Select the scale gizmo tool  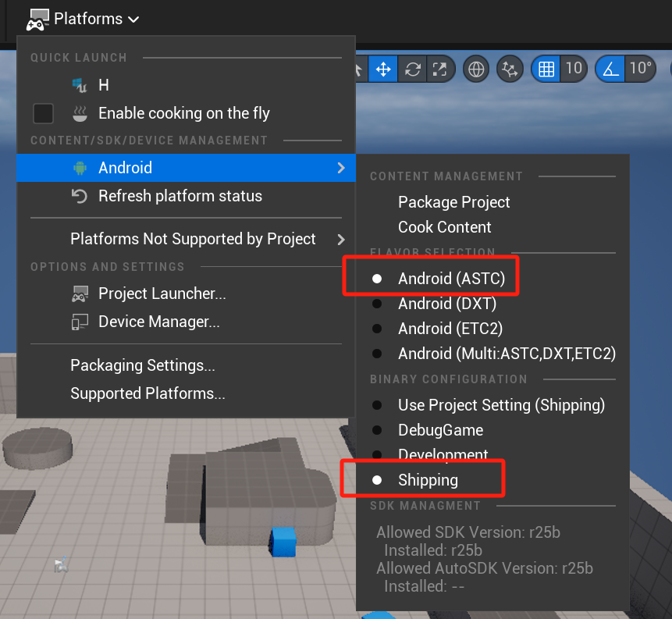pyautogui.click(x=439, y=69)
